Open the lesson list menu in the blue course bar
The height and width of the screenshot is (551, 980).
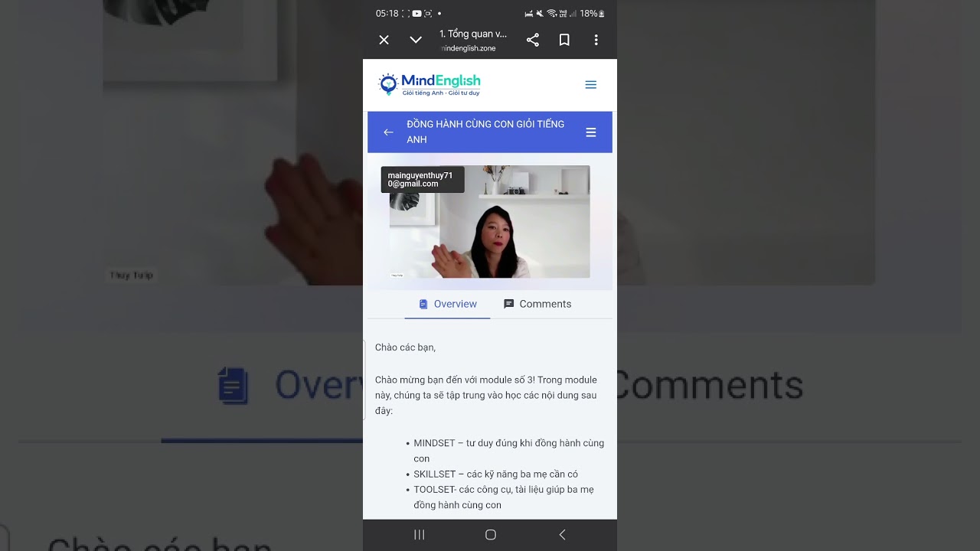click(x=590, y=132)
